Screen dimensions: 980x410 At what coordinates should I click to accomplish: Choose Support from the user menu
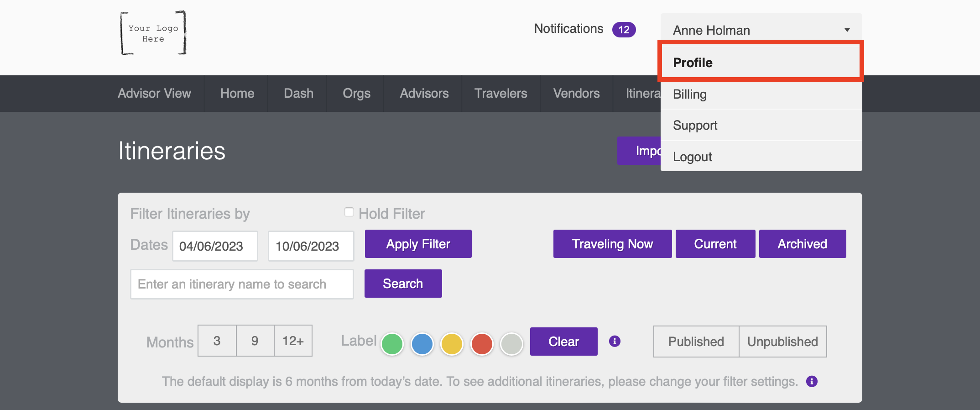(761, 125)
